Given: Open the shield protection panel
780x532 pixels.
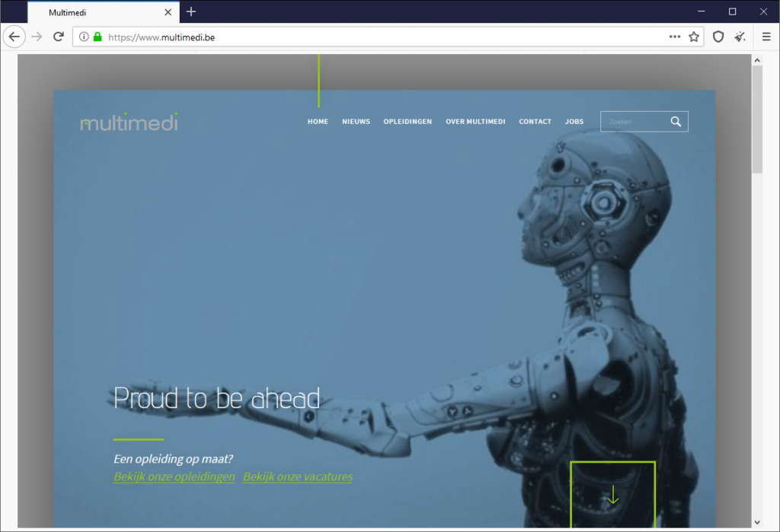Looking at the screenshot, I should [x=718, y=37].
